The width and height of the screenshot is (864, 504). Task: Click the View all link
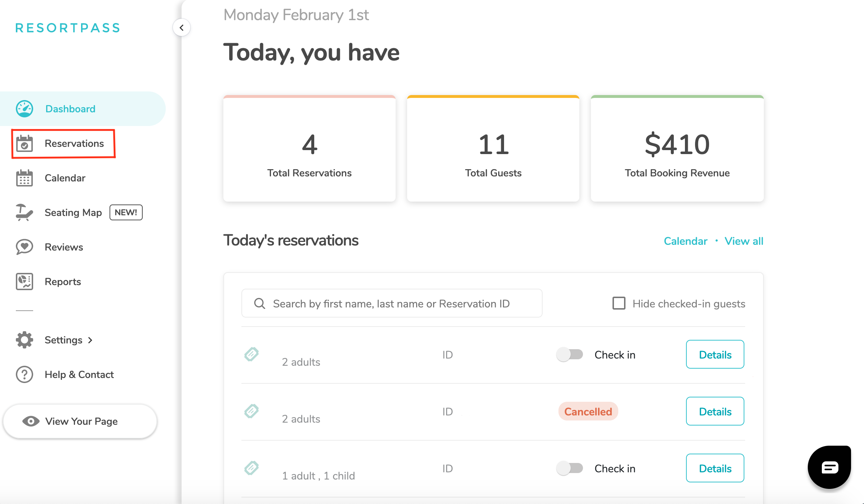[x=744, y=241]
